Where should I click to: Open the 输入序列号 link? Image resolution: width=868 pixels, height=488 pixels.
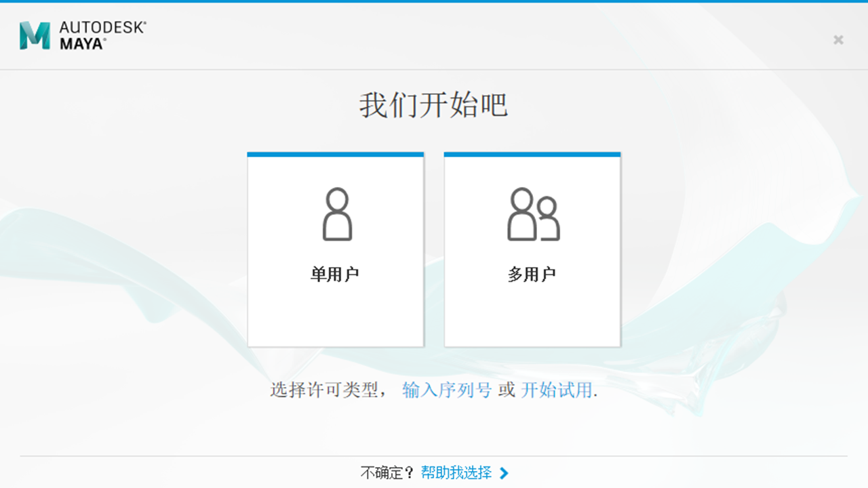[x=447, y=390]
